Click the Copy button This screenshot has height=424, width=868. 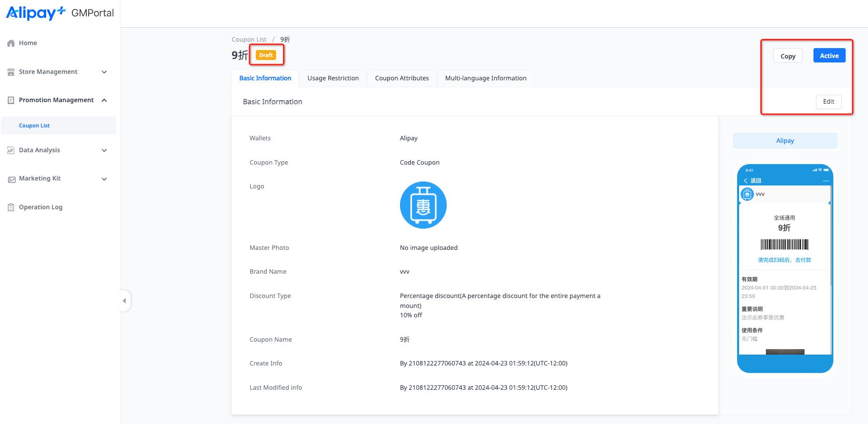click(788, 56)
